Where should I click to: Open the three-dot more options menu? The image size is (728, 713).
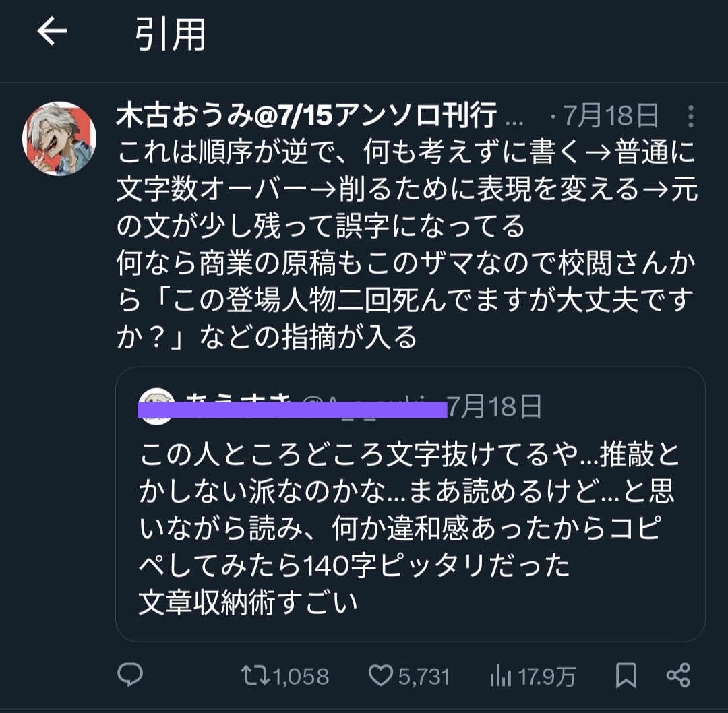tap(690, 117)
